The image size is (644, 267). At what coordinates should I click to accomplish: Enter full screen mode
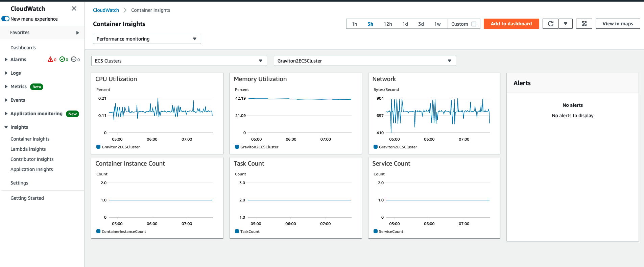coord(584,24)
